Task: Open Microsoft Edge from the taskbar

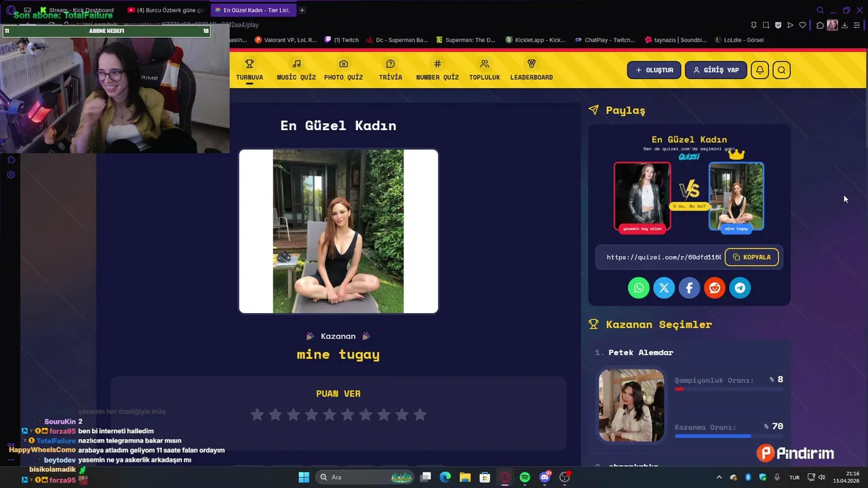Action: 445,477
